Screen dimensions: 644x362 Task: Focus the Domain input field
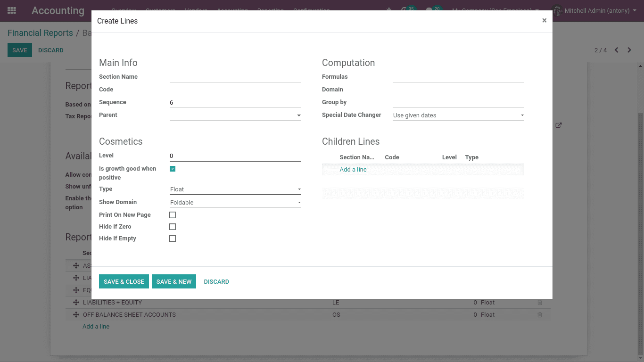458,90
